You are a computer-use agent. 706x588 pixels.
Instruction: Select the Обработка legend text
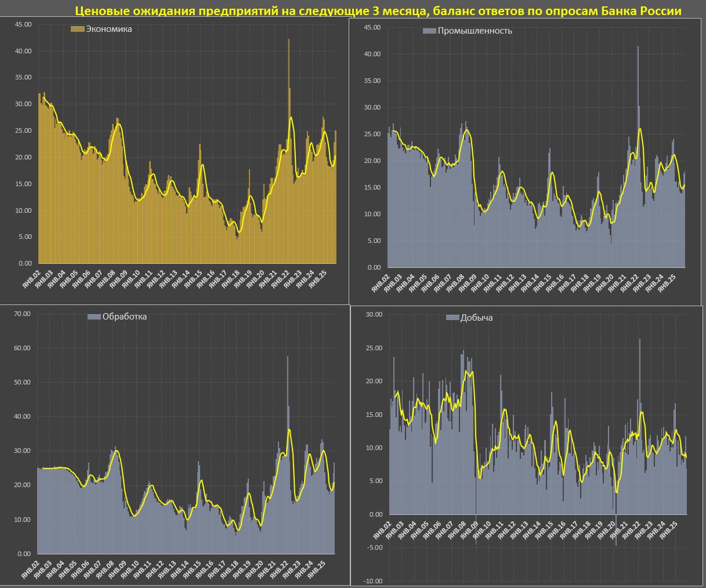[124, 317]
